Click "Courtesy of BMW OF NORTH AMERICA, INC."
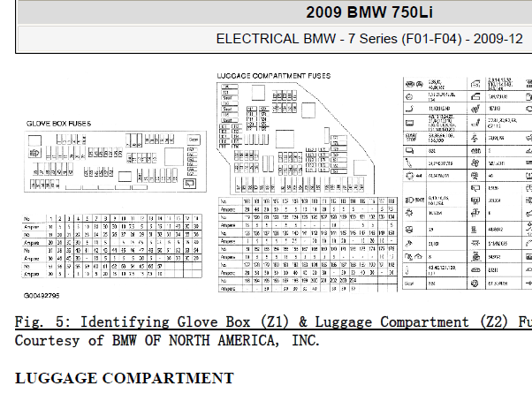This screenshot has width=532, height=401. point(167,340)
